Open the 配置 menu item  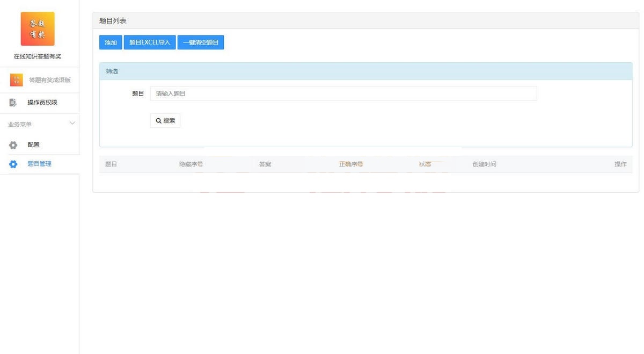(33, 145)
